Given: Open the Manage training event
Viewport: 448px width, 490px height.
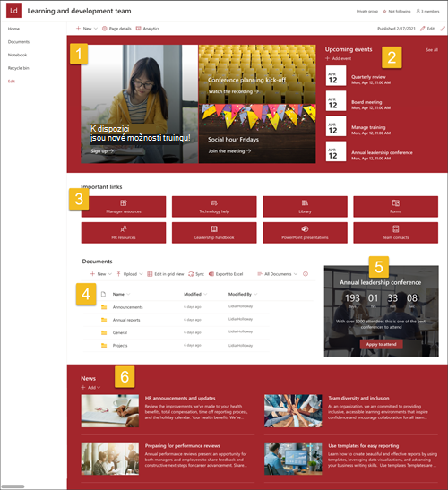Looking at the screenshot, I should tap(368, 127).
